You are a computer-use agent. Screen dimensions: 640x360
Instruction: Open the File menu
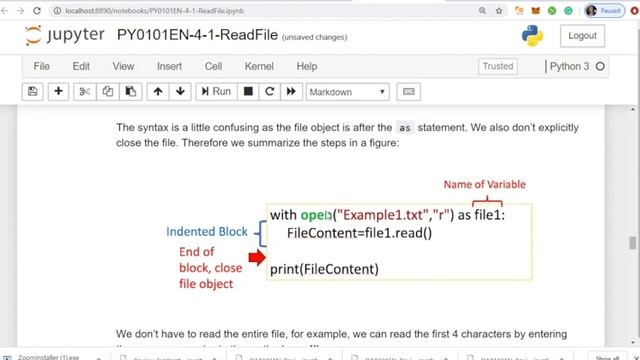[x=42, y=66]
